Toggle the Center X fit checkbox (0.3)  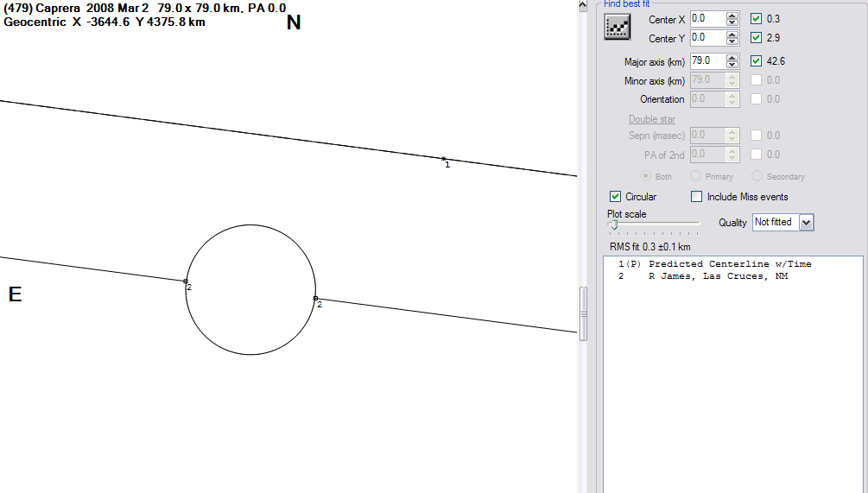(x=757, y=19)
